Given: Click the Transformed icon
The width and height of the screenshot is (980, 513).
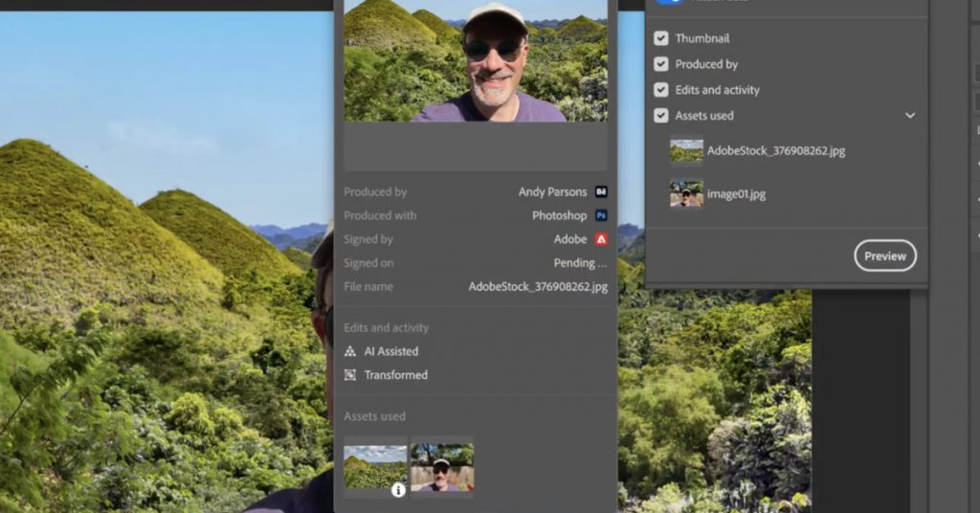Looking at the screenshot, I should click(x=350, y=375).
